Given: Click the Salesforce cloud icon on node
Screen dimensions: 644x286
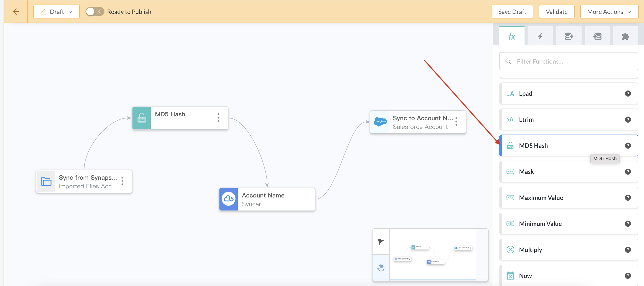Looking at the screenshot, I should 380,122.
